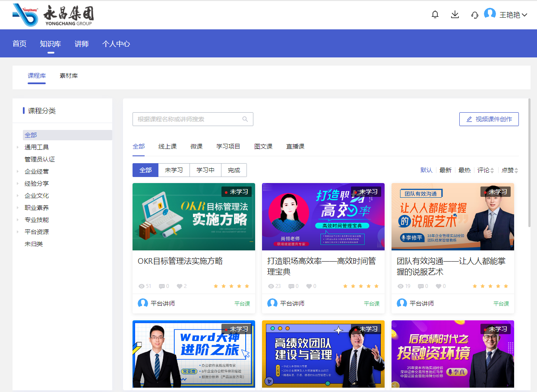The image size is (537, 392).
Task: Click the 视频课件创作 button
Action: point(489,119)
